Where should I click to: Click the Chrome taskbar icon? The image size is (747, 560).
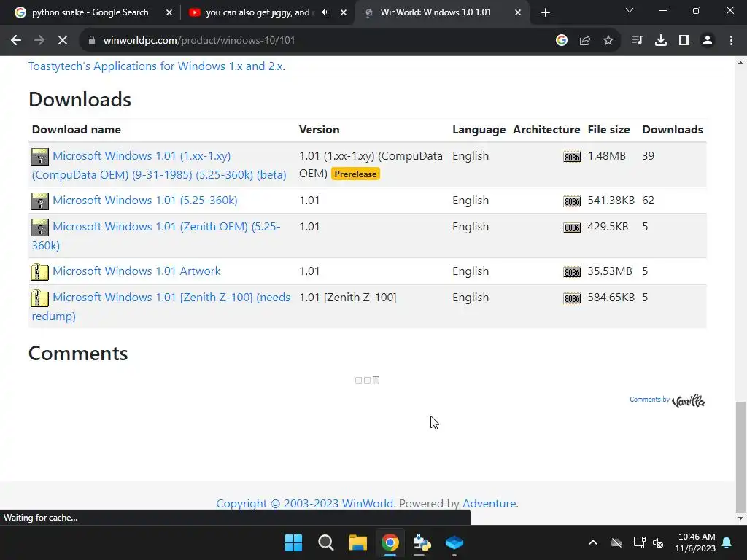tap(390, 542)
